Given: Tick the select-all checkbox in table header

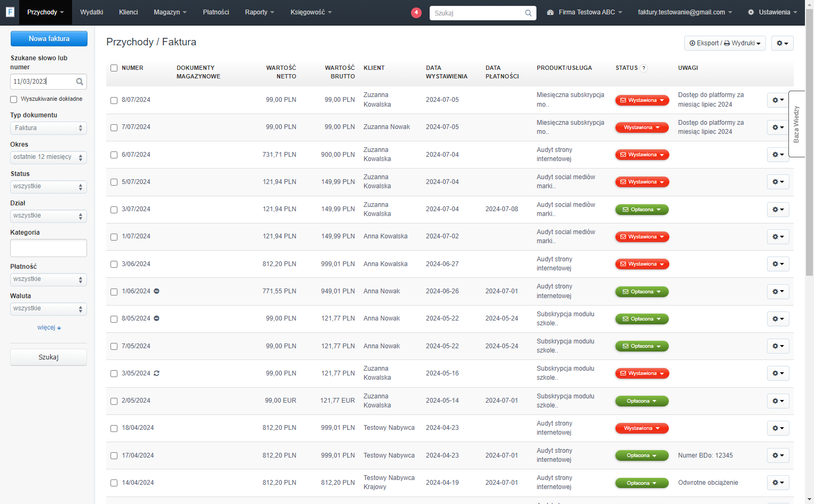Looking at the screenshot, I should coord(114,68).
